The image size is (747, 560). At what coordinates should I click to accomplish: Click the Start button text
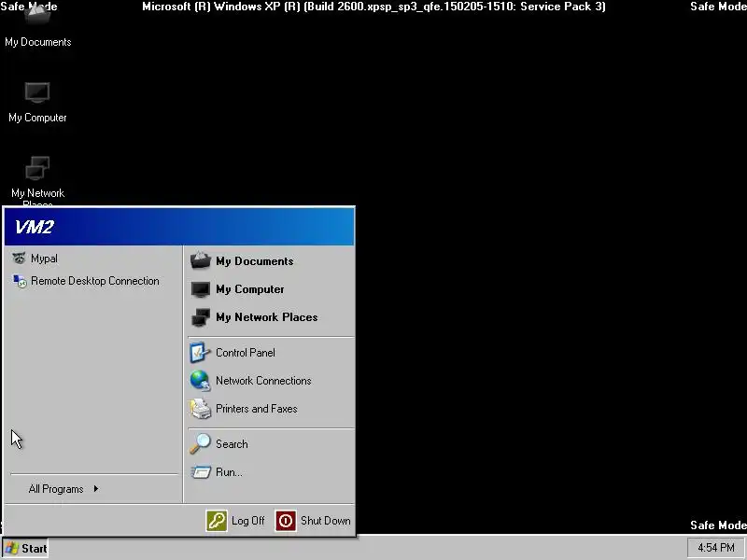pyautogui.click(x=35, y=549)
